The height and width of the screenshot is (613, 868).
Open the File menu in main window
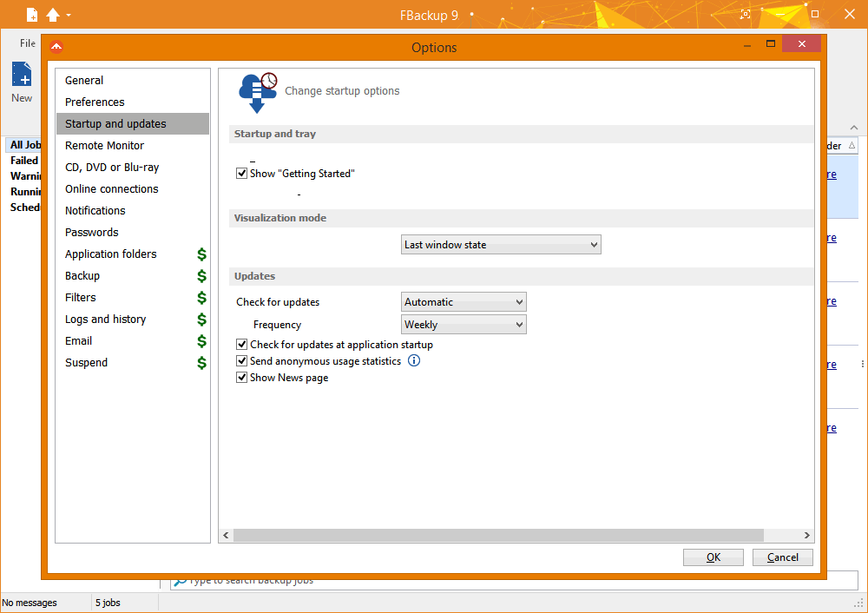click(x=28, y=43)
